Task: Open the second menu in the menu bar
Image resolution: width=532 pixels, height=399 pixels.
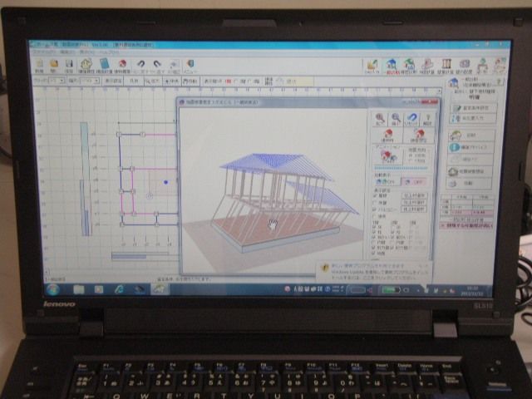Action: tap(67, 52)
